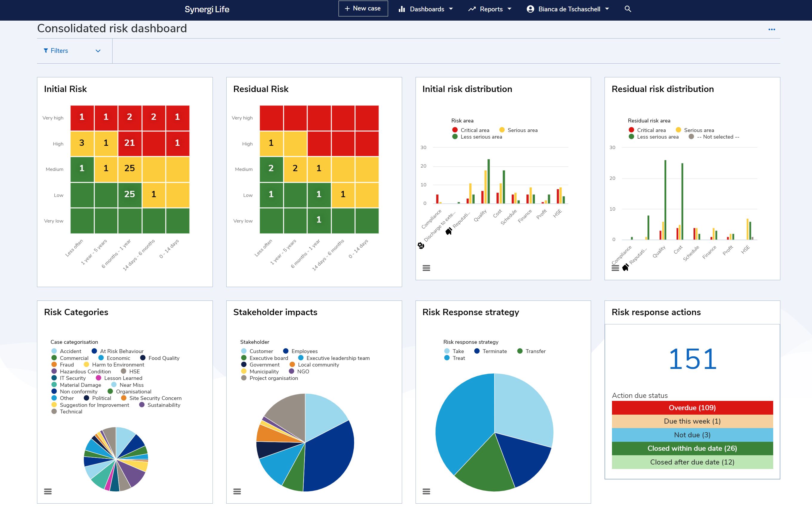Open the Residual risk distribution chart menu
This screenshot has height=512, width=812.
tap(615, 268)
